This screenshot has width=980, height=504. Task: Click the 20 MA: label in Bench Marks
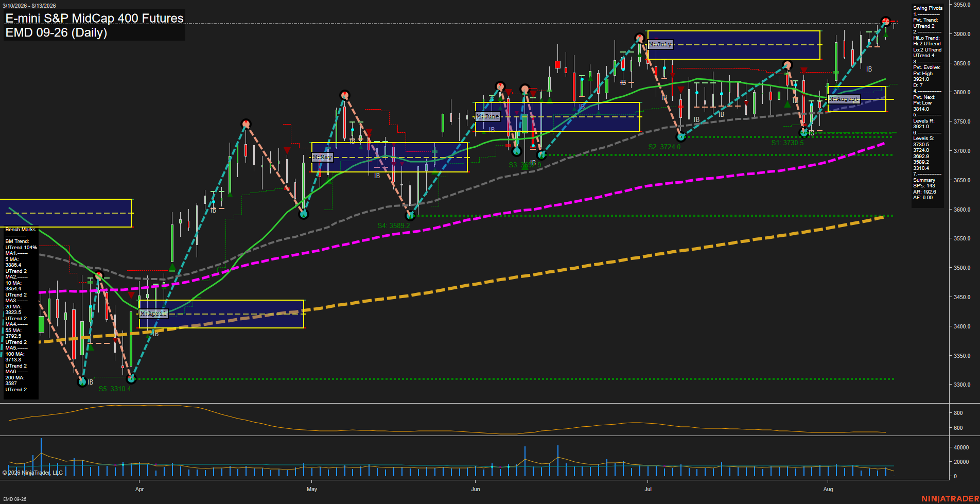13,307
